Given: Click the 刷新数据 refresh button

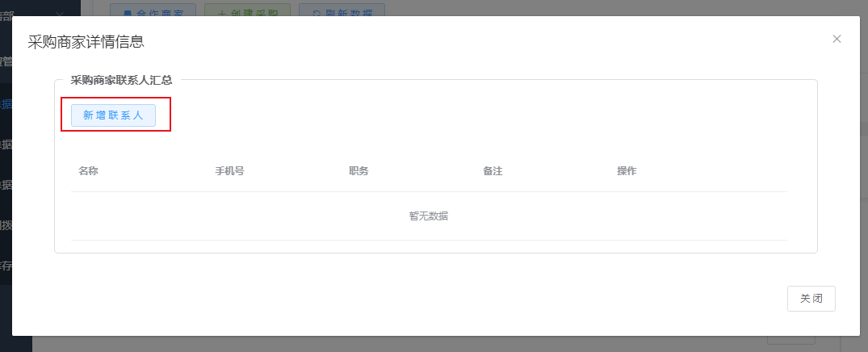Looking at the screenshot, I should click(342, 11).
